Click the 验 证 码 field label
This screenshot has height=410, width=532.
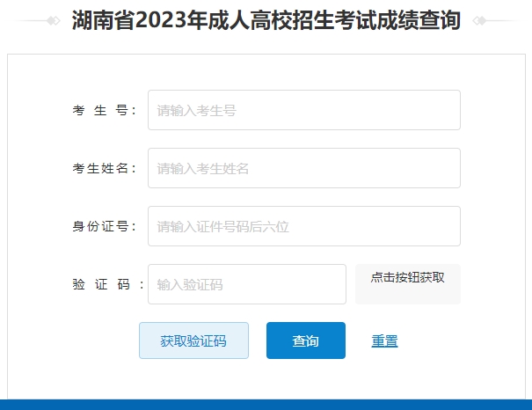click(108, 284)
